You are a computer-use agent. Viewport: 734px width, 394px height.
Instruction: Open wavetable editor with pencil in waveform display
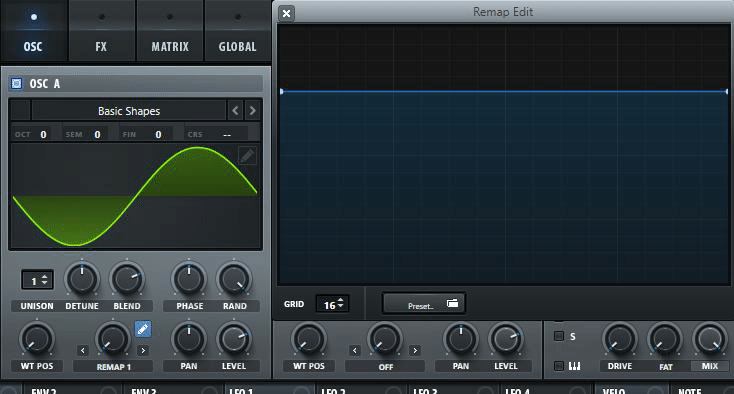coord(247,155)
